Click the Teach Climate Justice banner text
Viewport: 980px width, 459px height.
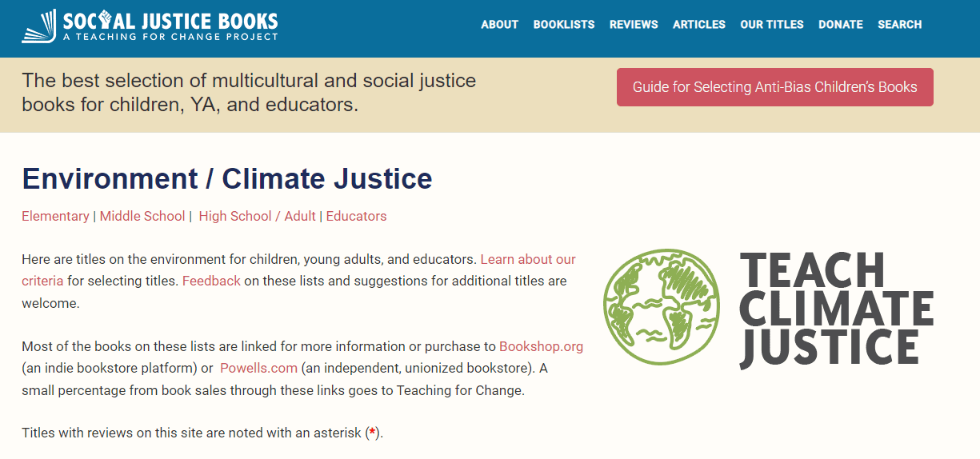[x=836, y=308]
